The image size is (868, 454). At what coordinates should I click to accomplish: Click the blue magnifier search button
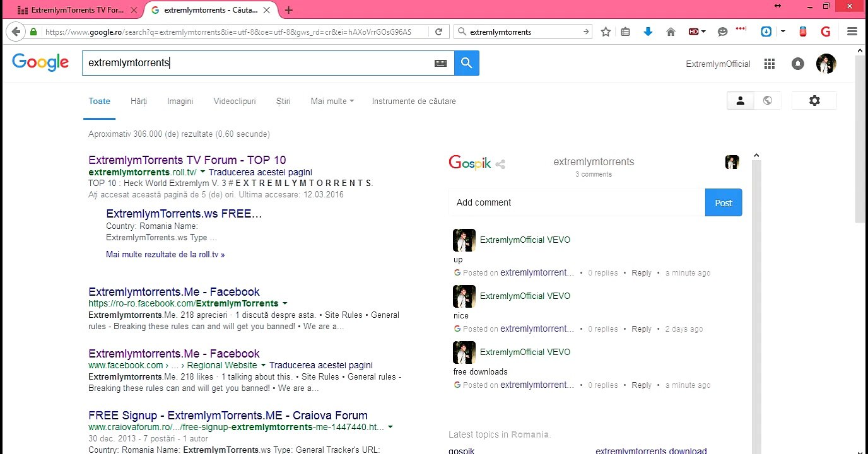pyautogui.click(x=467, y=63)
